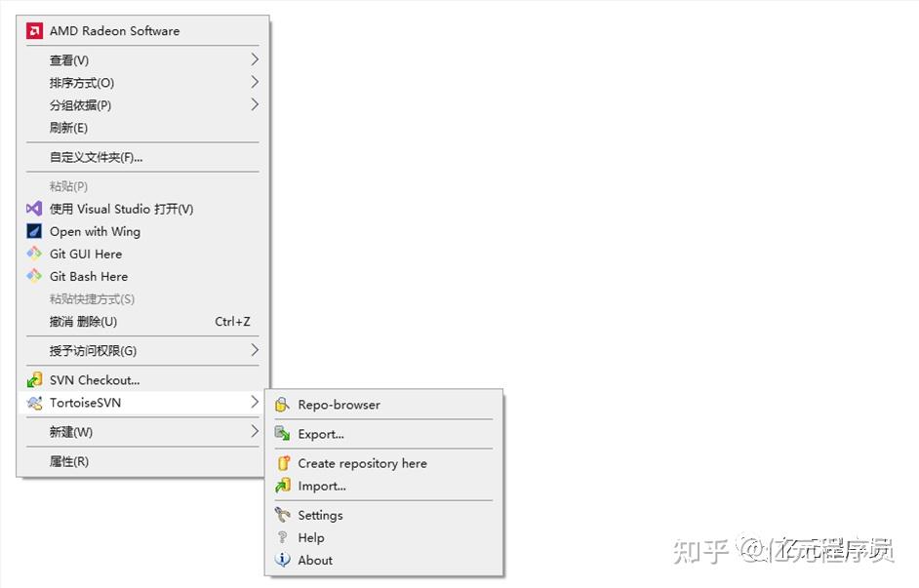
Task: Click the Help question mark icon
Action: pyautogui.click(x=282, y=537)
